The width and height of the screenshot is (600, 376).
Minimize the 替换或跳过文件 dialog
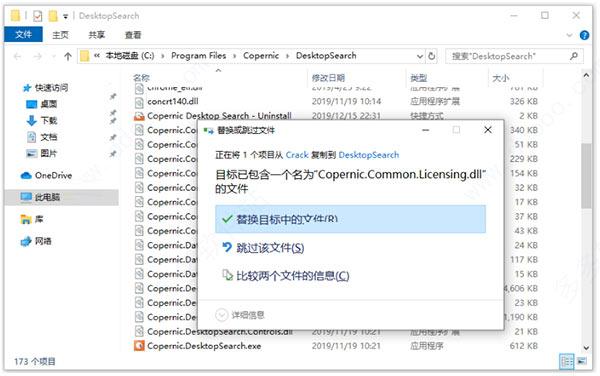point(425,130)
